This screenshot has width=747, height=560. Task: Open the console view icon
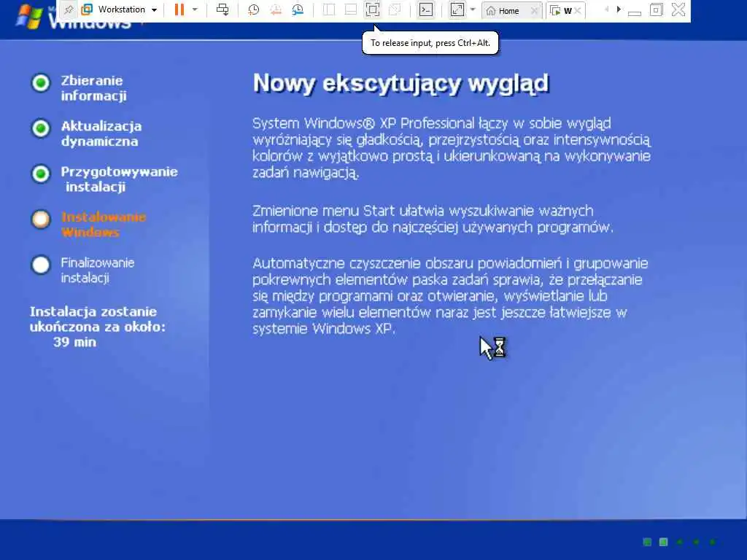coord(426,9)
